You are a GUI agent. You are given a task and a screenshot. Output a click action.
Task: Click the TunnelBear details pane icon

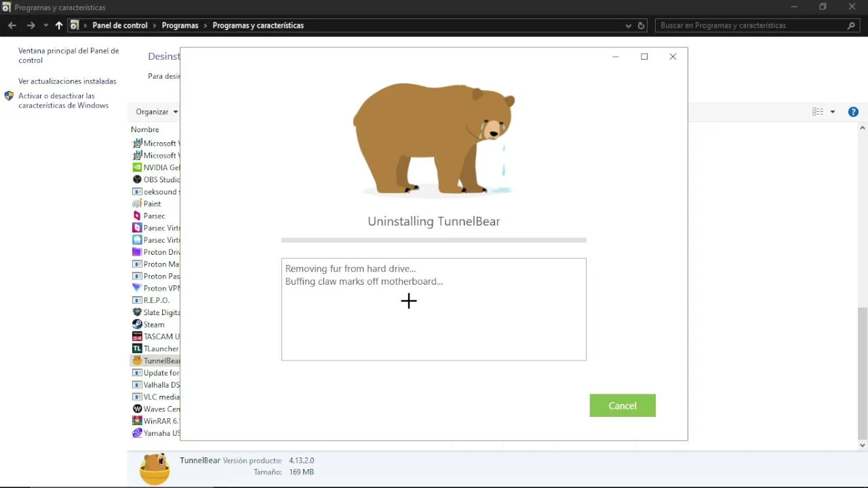155,468
